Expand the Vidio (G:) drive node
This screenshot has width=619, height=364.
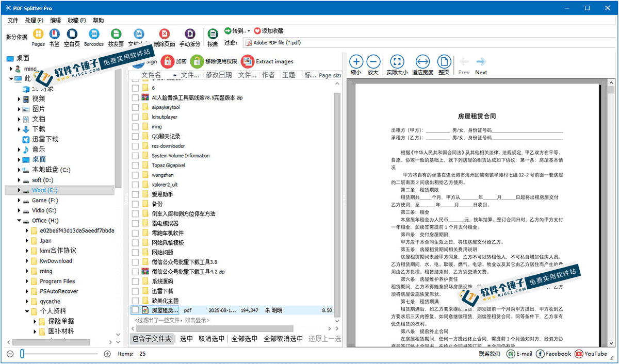(x=19, y=210)
